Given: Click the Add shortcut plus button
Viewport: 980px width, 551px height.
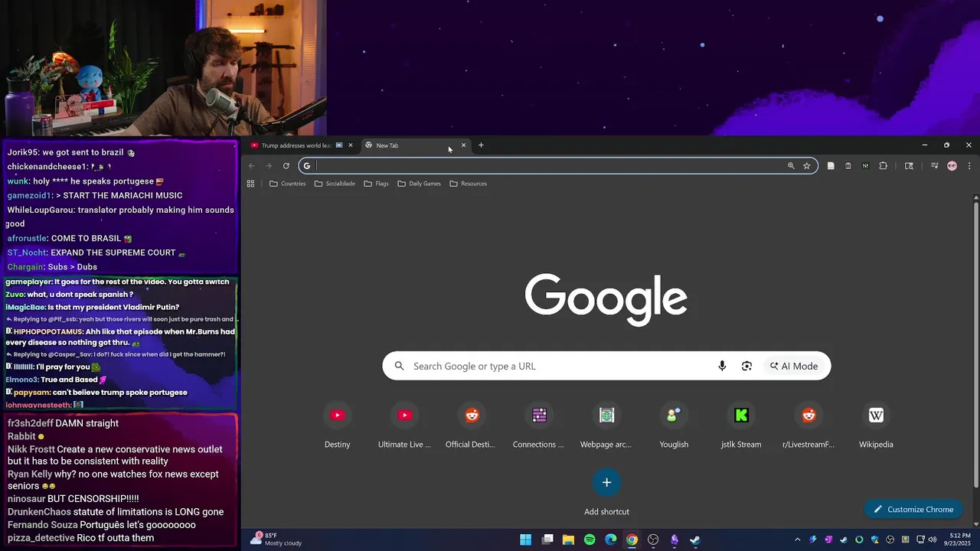Looking at the screenshot, I should pos(606,482).
